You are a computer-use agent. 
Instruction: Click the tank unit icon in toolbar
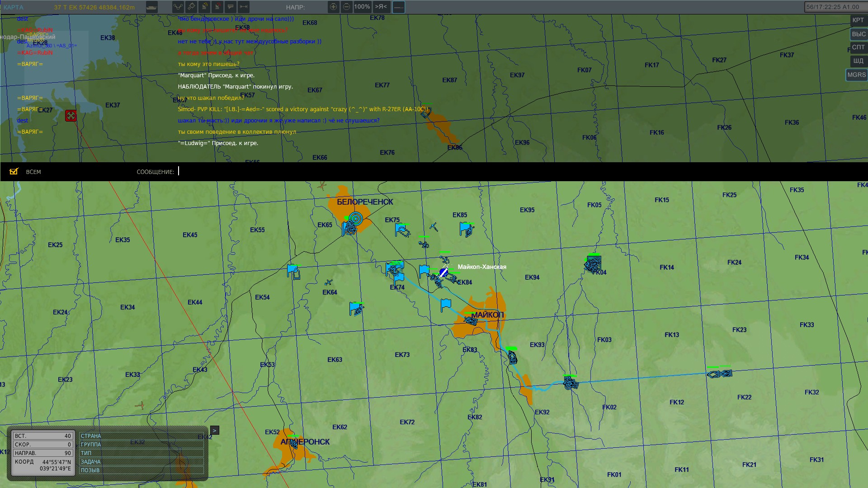(152, 7)
